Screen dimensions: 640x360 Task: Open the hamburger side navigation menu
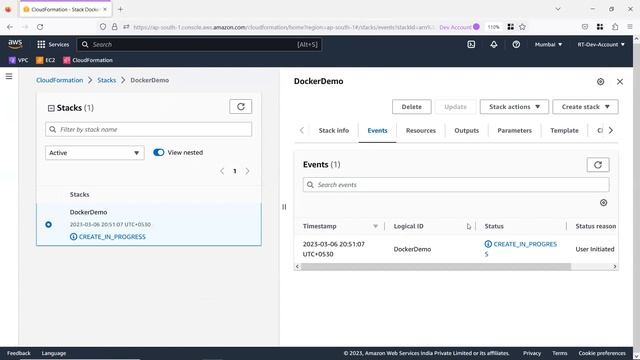[x=9, y=76]
